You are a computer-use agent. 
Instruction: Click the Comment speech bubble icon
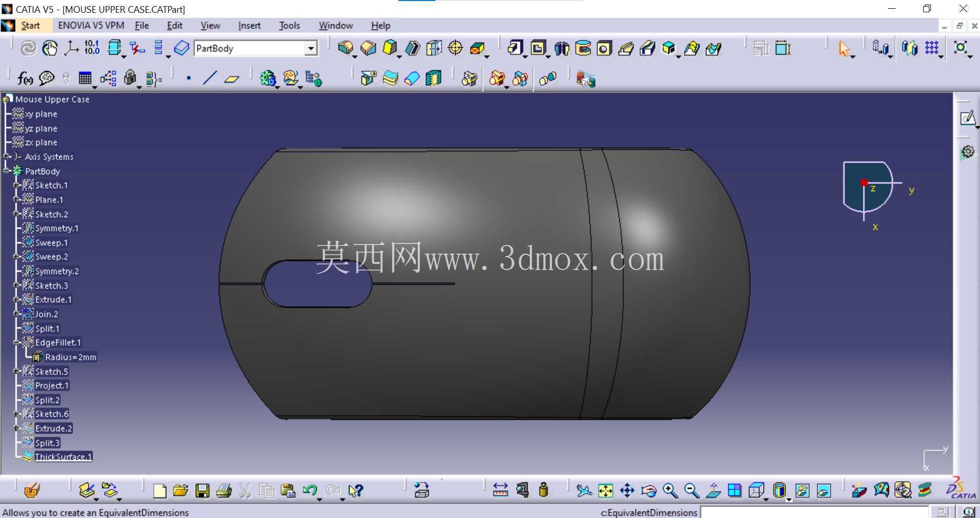click(47, 78)
